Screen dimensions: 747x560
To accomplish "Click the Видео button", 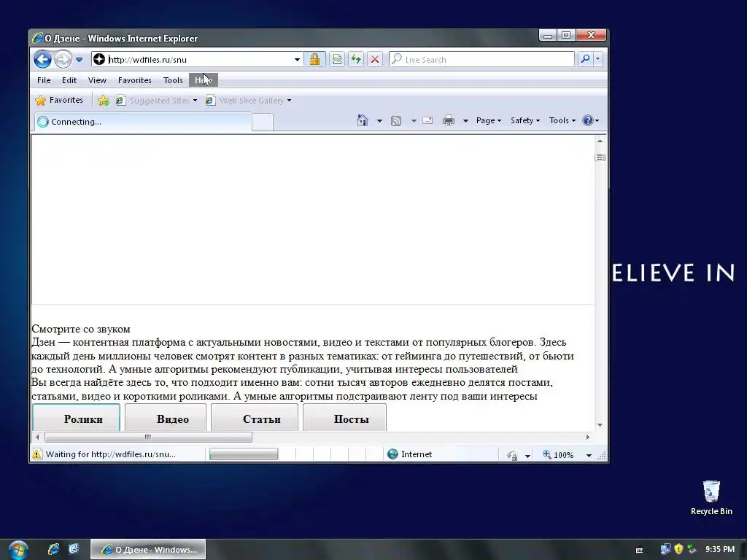I will (166, 418).
